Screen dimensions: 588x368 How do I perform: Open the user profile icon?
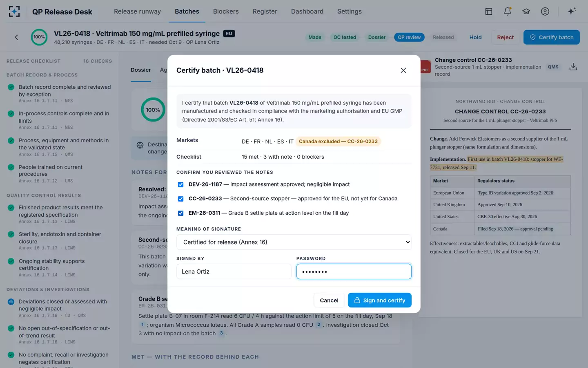pos(545,11)
